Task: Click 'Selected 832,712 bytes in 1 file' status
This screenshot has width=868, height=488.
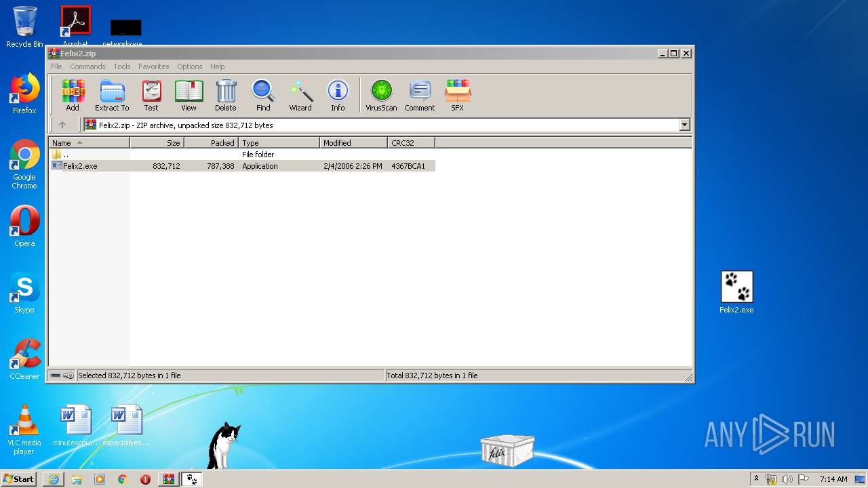Action: click(130, 375)
